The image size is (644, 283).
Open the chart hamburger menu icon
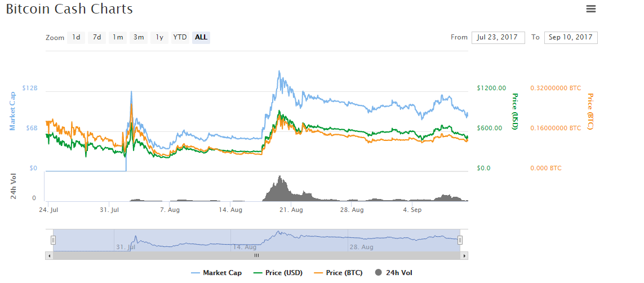click(x=590, y=8)
